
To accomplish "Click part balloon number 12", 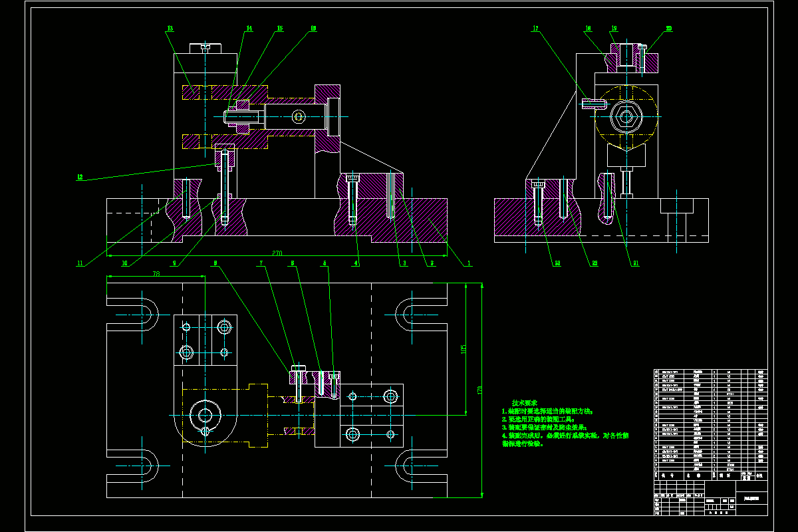I will pyautogui.click(x=80, y=177).
